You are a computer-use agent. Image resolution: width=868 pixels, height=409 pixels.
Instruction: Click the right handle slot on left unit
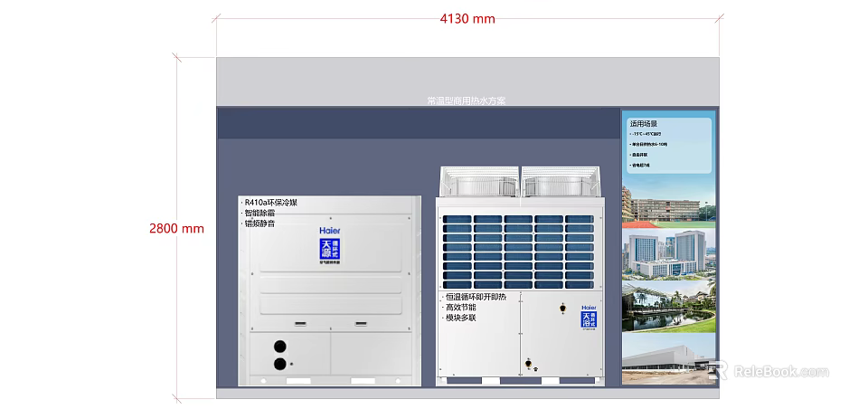click(361, 323)
